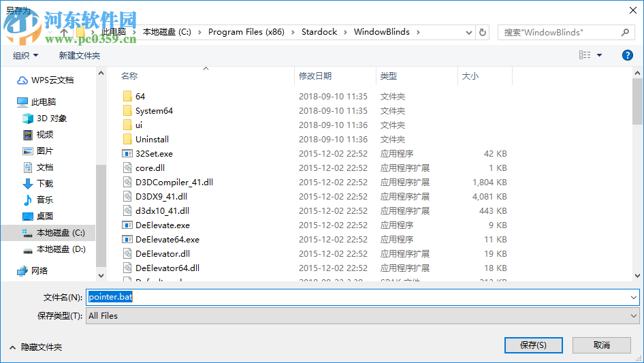Select the DeElevate64.exe application icon

[127, 239]
